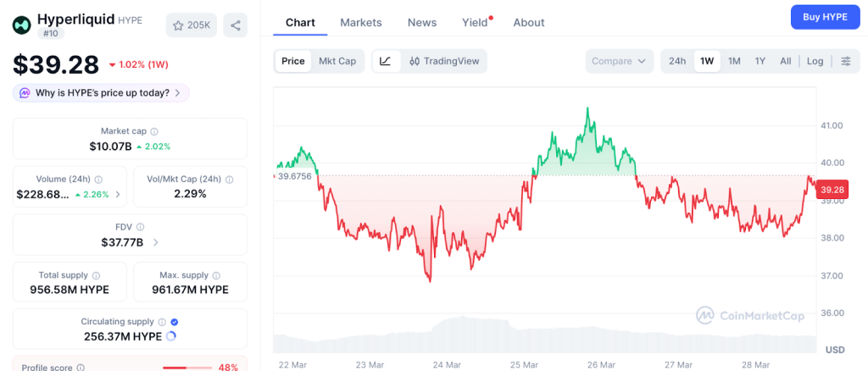Click the FDV info icon
The image size is (868, 371).
pos(141,227)
